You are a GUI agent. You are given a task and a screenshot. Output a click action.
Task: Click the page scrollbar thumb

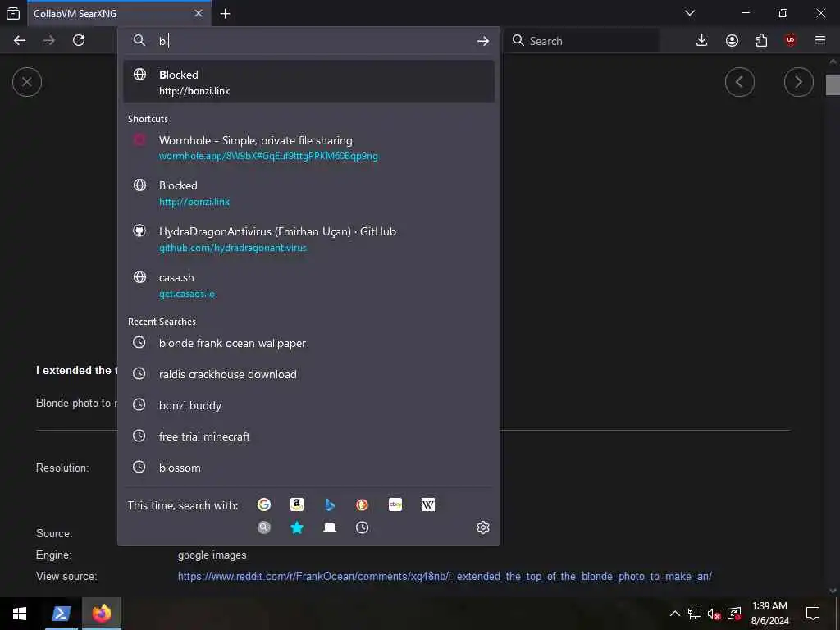(x=833, y=85)
